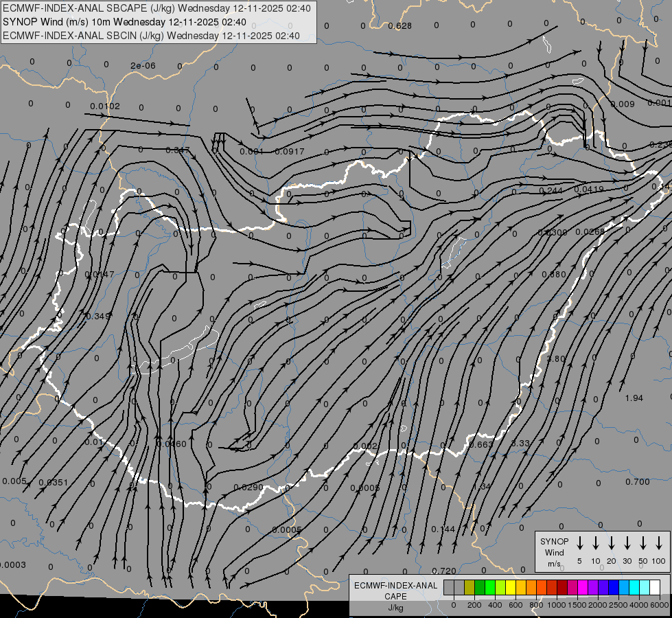Pick the dark red CAPE legend swatch
Image resolution: width=672 pixels, height=618 pixels.
[x=562, y=587]
